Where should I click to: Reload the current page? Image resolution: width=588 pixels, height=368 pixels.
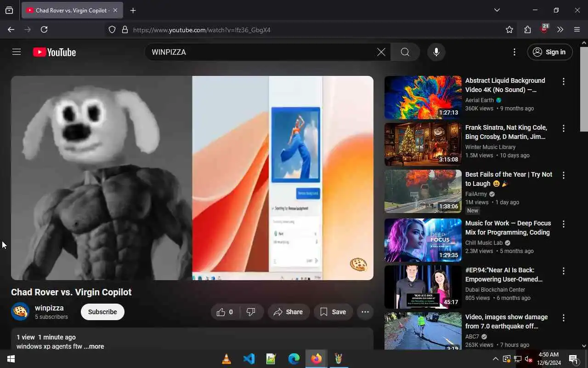click(44, 29)
